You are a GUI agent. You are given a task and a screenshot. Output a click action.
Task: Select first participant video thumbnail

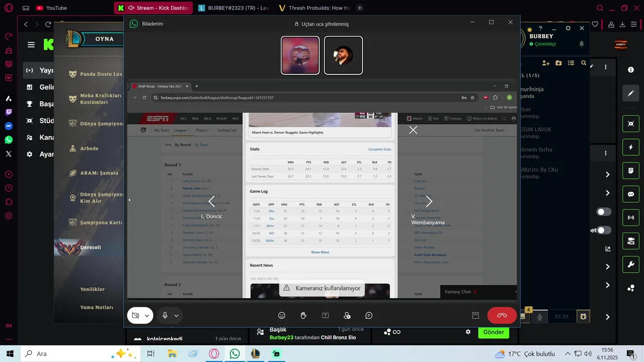point(300,55)
